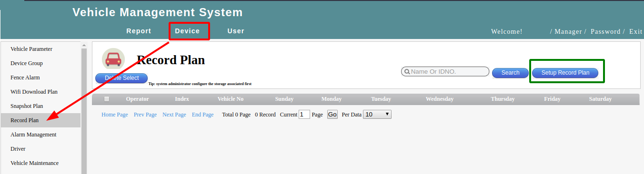Click the Thursday column header

pyautogui.click(x=503, y=99)
